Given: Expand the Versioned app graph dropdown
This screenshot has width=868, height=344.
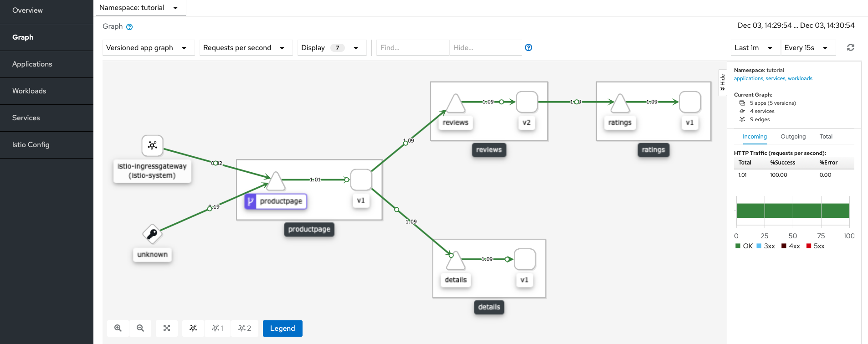Looking at the screenshot, I should click(147, 48).
